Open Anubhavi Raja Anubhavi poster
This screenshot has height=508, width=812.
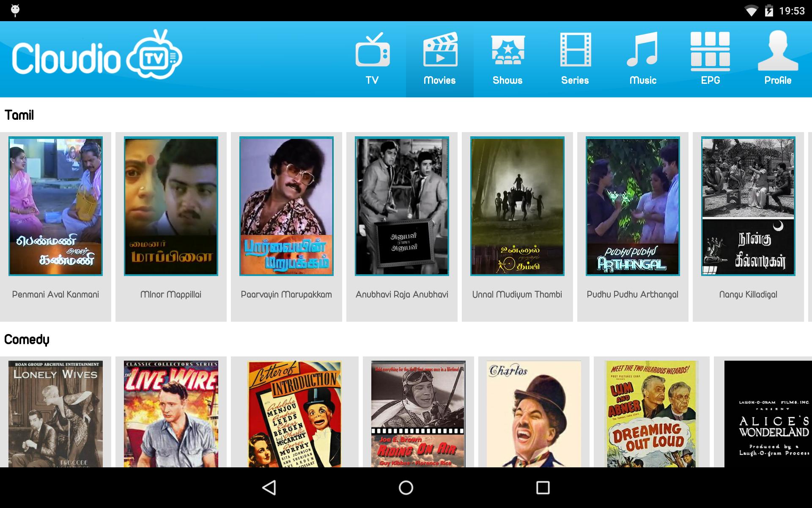pos(402,206)
